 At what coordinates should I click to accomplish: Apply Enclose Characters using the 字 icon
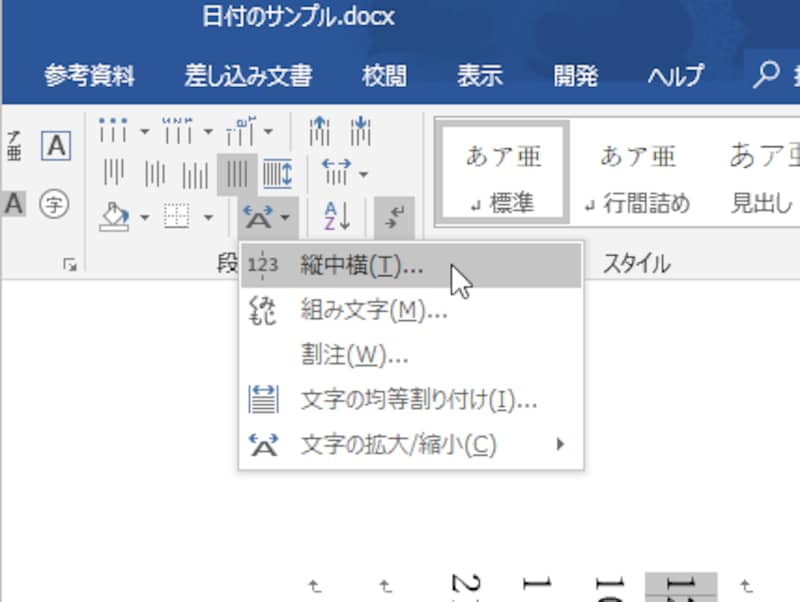point(55,205)
